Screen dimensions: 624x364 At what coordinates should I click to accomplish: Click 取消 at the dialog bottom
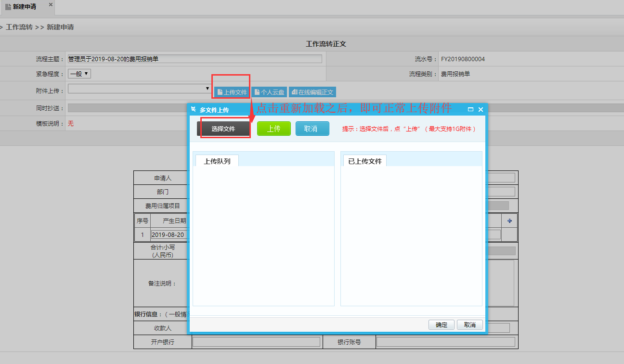(469, 325)
